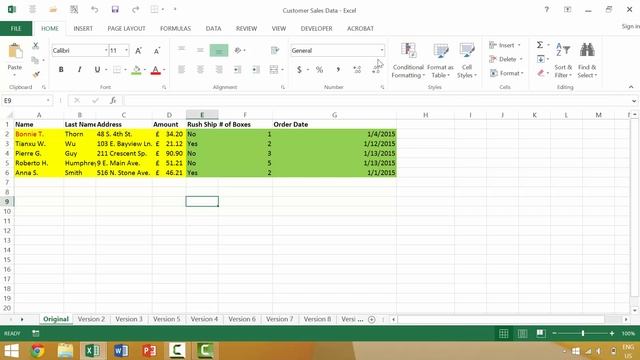Image resolution: width=640 pixels, height=360 pixels.
Task: Open fill color dropdown arrow
Action: point(144,70)
